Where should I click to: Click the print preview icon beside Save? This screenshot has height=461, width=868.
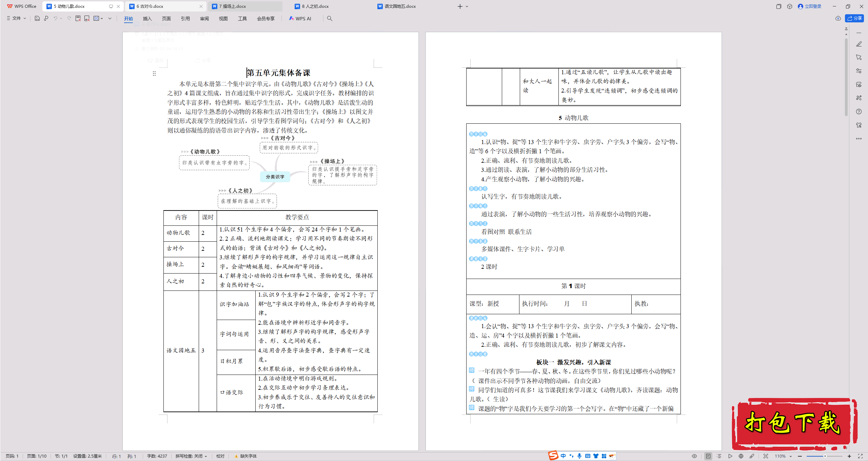point(46,18)
